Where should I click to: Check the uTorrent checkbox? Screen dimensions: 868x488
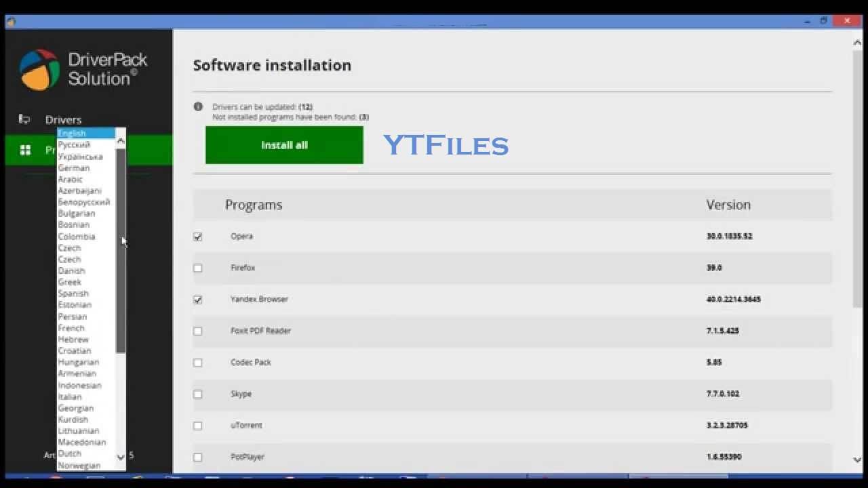pos(197,426)
